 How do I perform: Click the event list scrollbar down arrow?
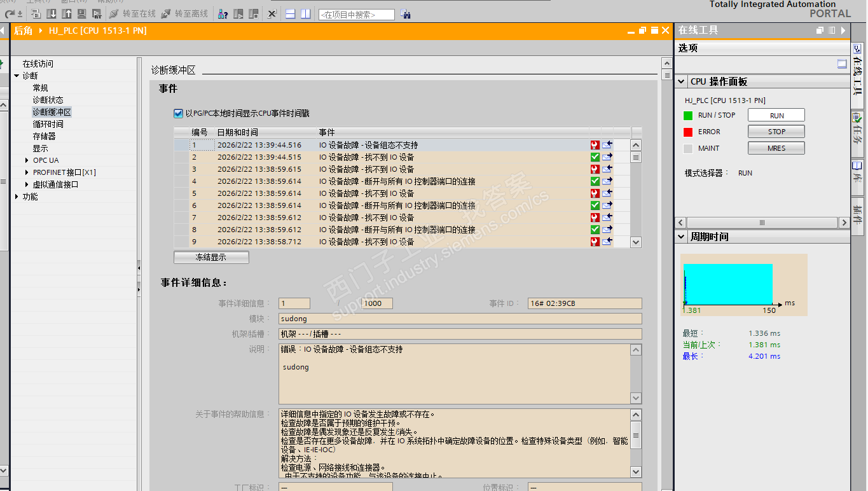pyautogui.click(x=636, y=242)
